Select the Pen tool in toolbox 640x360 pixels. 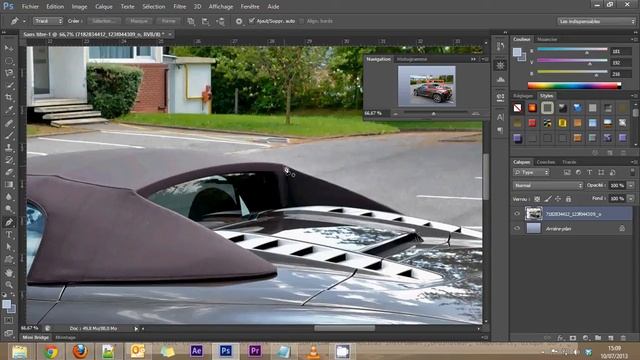coord(9,222)
